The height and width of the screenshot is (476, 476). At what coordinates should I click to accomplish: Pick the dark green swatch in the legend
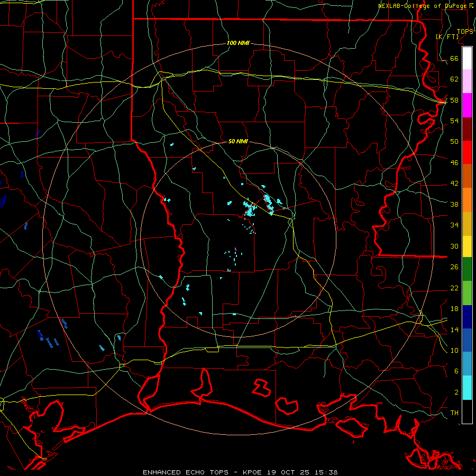click(467, 269)
